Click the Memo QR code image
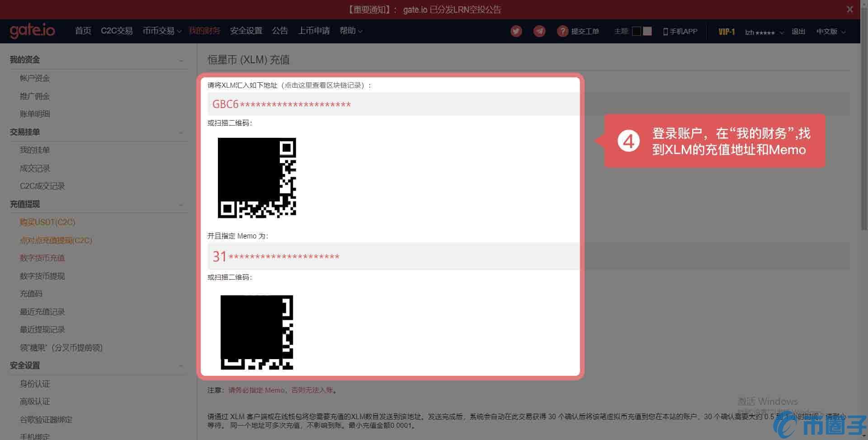This screenshot has width=868, height=440. 257,332
